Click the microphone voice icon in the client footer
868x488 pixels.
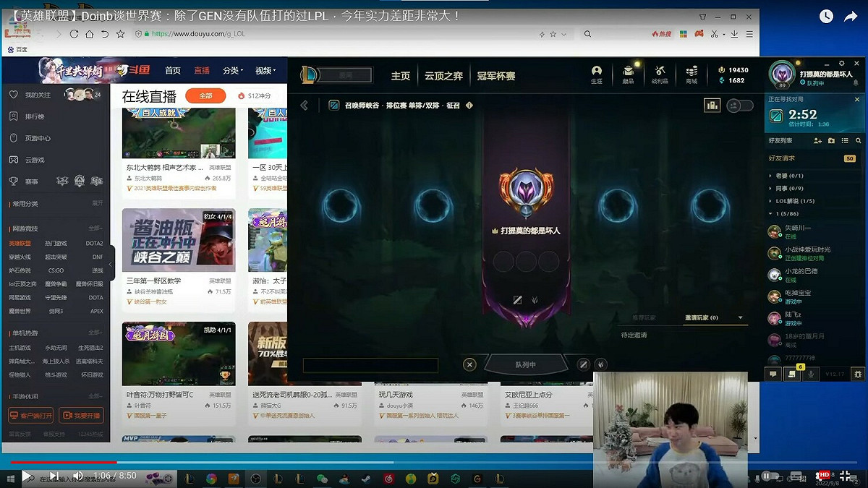tap(811, 374)
